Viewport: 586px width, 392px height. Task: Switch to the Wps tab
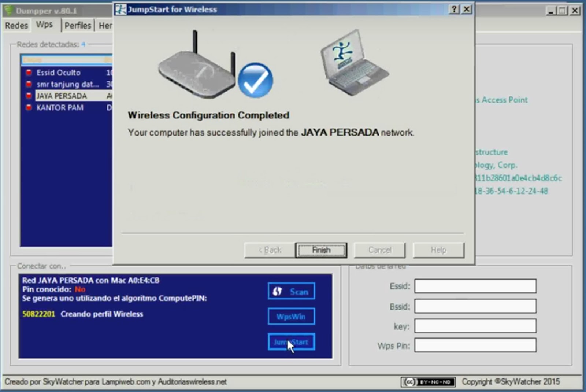(x=44, y=25)
